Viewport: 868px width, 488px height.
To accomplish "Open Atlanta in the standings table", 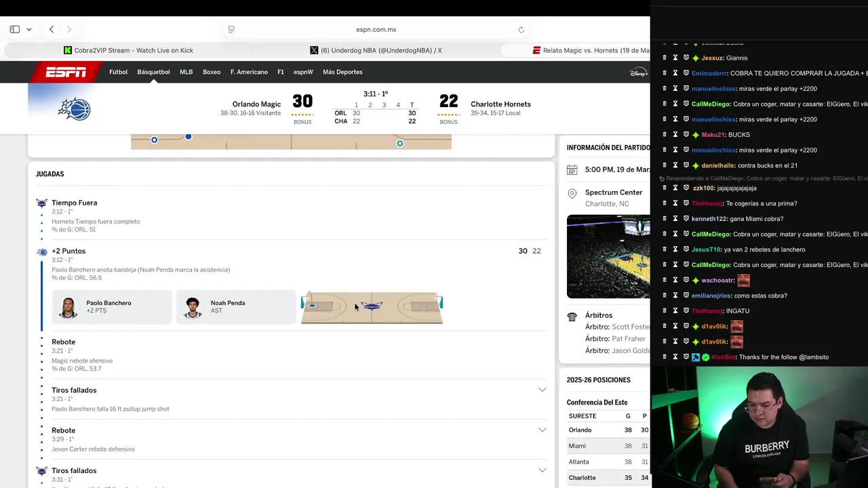I will pos(578,462).
